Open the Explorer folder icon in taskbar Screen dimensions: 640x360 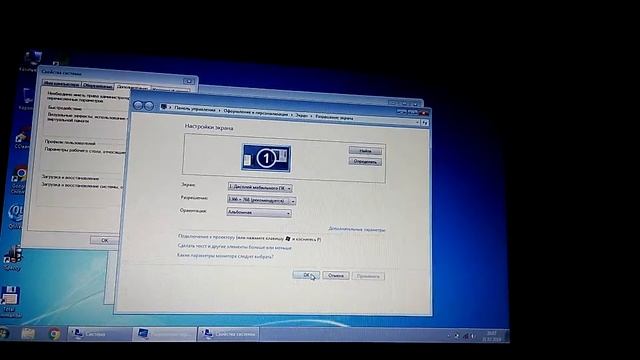point(28,333)
